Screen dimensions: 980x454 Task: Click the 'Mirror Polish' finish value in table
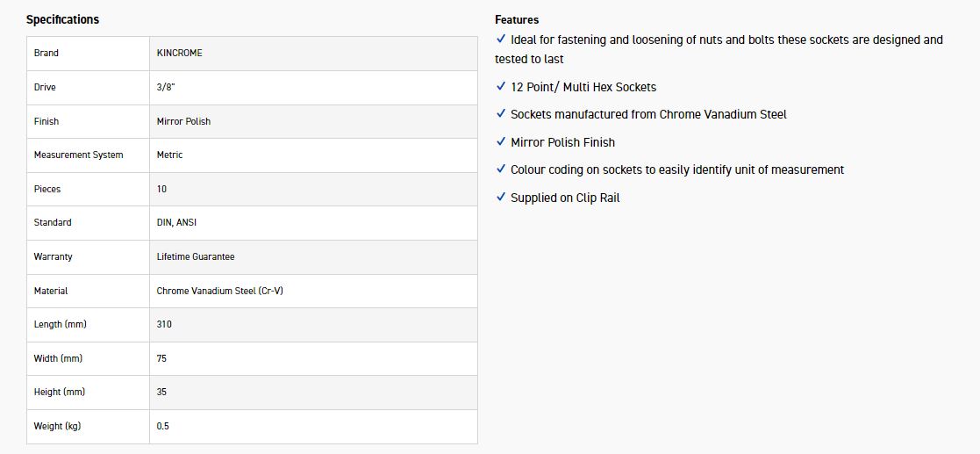point(183,121)
